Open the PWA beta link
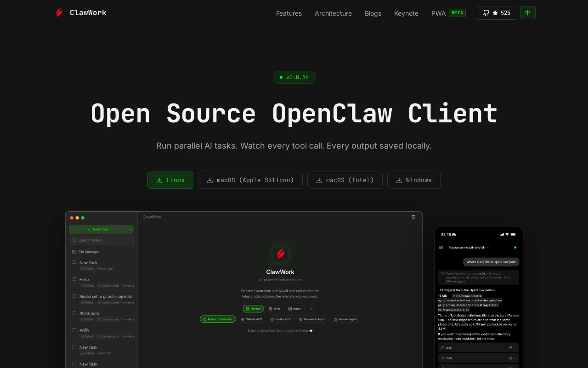 point(448,13)
